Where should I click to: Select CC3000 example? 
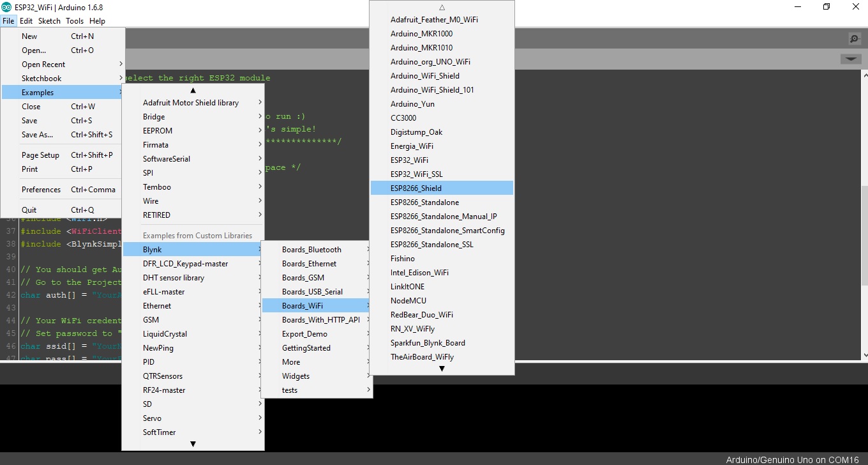pyautogui.click(x=442, y=118)
